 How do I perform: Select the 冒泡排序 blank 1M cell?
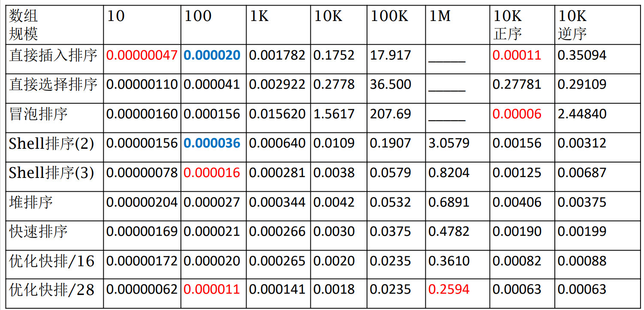[x=458, y=117]
